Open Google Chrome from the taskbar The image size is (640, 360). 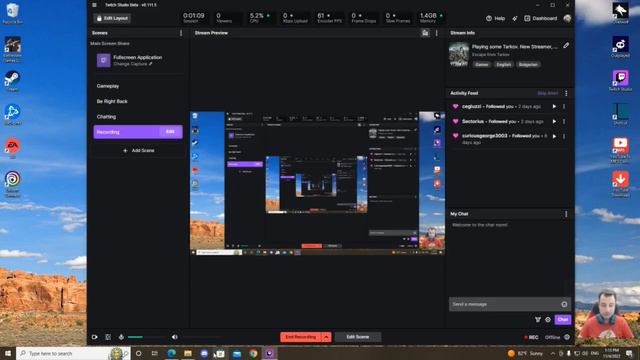(x=253, y=353)
